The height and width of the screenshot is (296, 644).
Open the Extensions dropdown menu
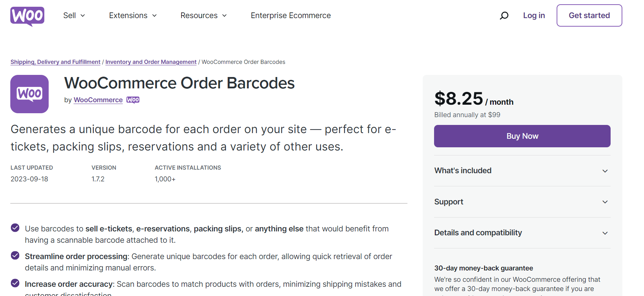pyautogui.click(x=132, y=15)
